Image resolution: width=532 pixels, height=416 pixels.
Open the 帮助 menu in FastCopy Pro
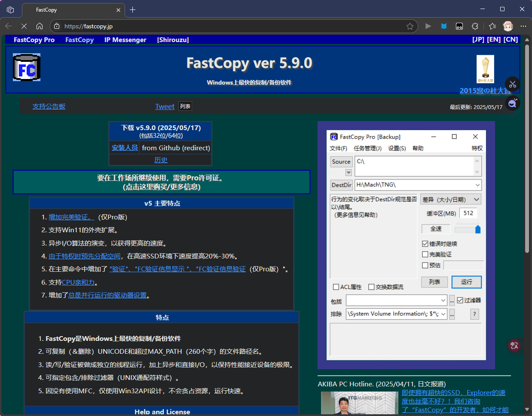click(418, 148)
